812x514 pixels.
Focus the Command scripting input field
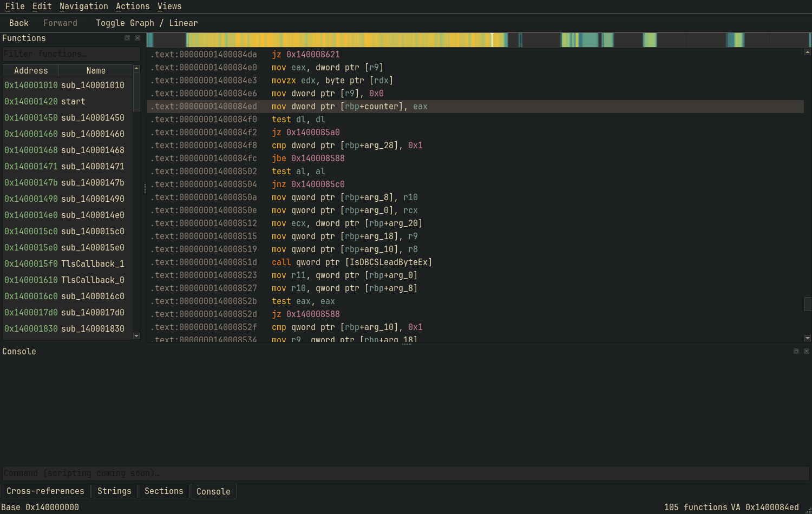[x=405, y=473]
